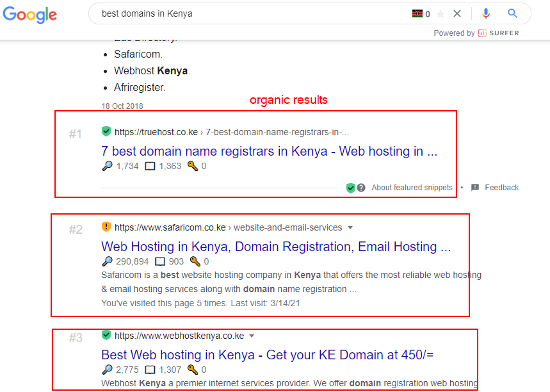Click 'Webhost Kenya.' list item in snippet
Image resolution: width=550 pixels, height=392 pixels.
click(152, 70)
